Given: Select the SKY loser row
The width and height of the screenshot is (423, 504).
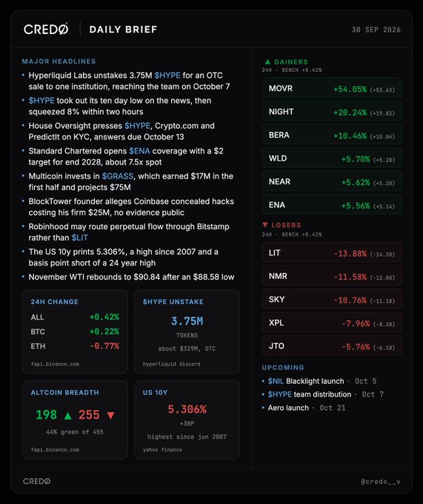Looking at the screenshot, I should pos(332,299).
